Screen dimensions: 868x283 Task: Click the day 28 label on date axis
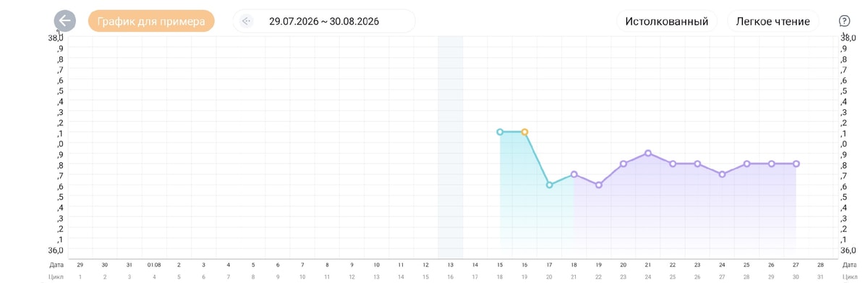click(821, 265)
